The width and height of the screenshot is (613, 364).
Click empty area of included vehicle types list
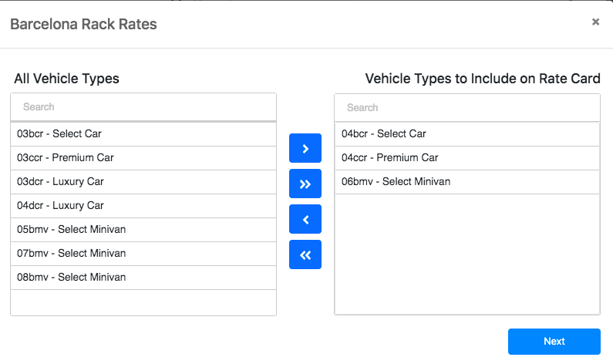[467, 254]
